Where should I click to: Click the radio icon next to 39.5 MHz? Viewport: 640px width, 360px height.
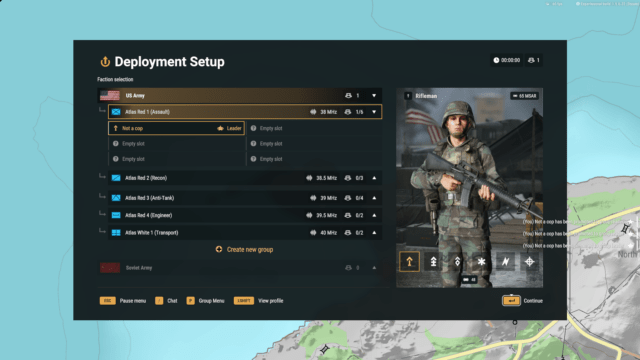click(x=309, y=215)
